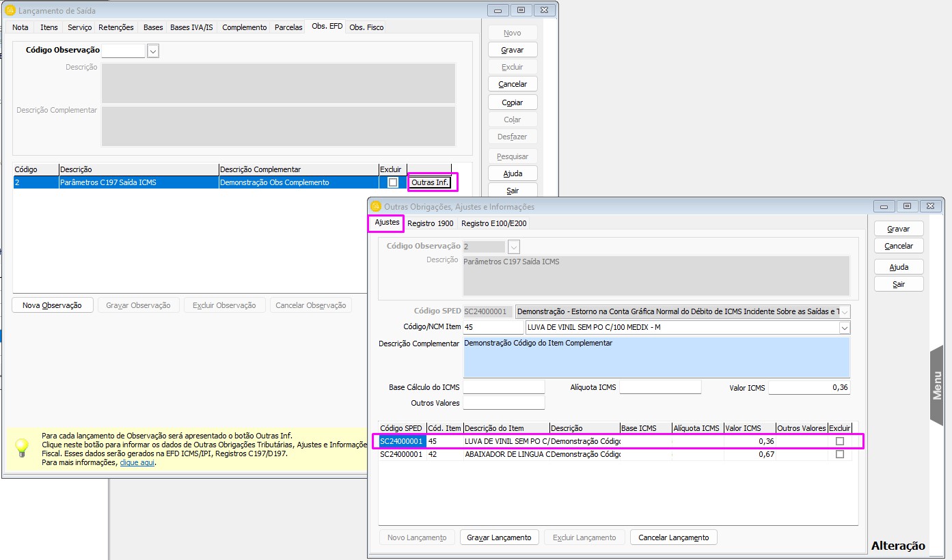
Task: Follow the 'clique aqui' help link
Action: pyautogui.click(x=137, y=462)
